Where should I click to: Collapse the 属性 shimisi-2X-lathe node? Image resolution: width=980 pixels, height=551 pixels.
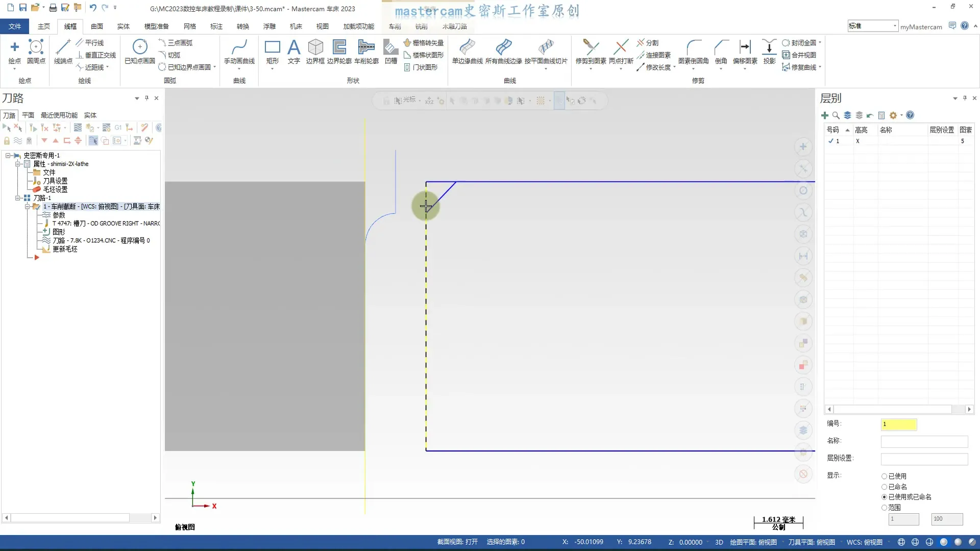[x=18, y=164]
